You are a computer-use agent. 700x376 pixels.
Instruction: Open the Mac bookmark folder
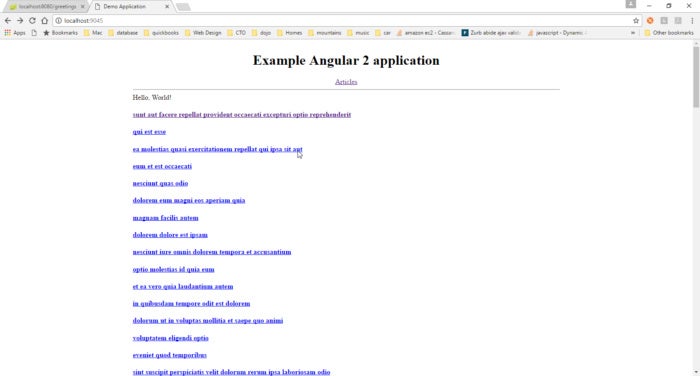pos(93,33)
